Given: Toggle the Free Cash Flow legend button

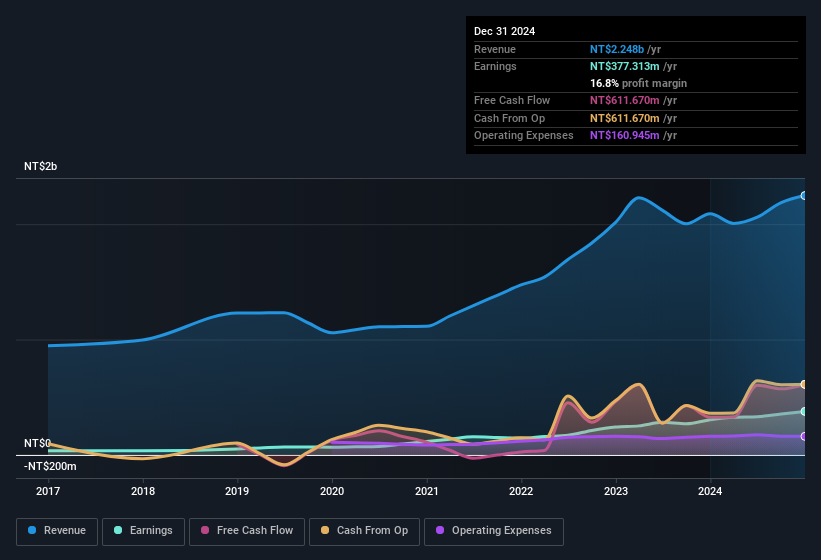Looking at the screenshot, I should point(247,531).
